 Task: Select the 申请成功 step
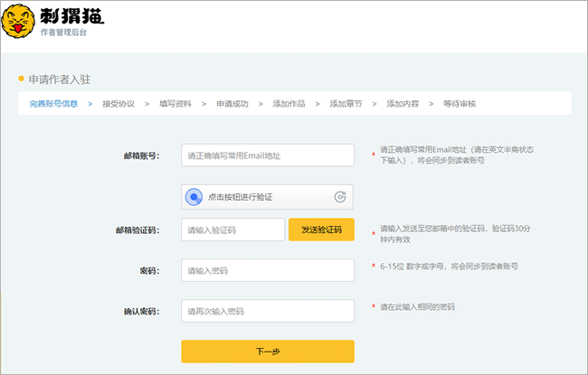point(232,104)
